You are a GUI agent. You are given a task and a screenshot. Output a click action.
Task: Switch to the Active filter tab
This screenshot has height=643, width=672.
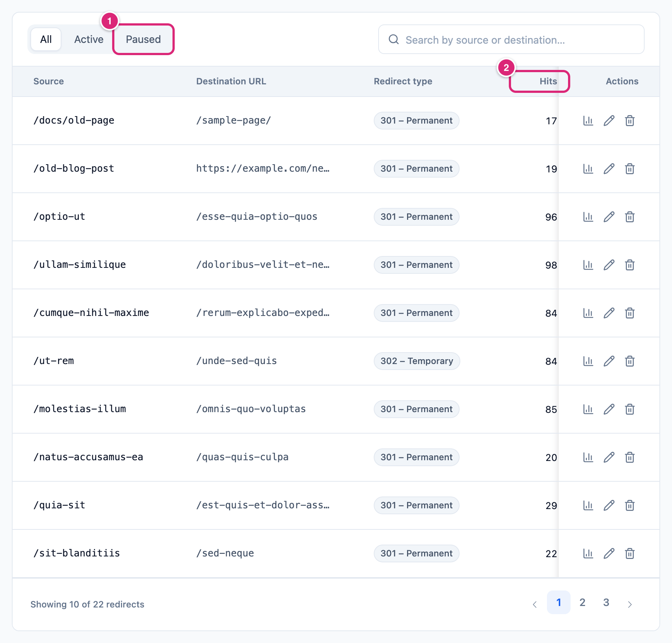click(x=89, y=39)
